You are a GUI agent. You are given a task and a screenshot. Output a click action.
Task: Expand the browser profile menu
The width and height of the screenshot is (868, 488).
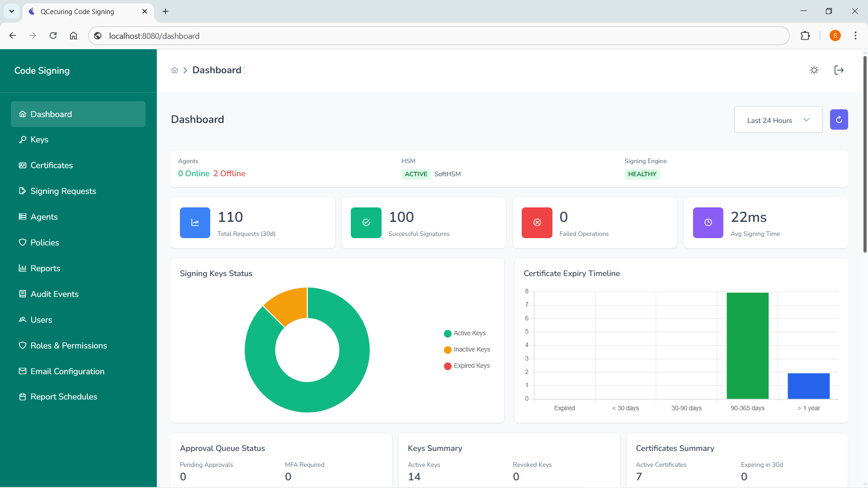tap(835, 36)
